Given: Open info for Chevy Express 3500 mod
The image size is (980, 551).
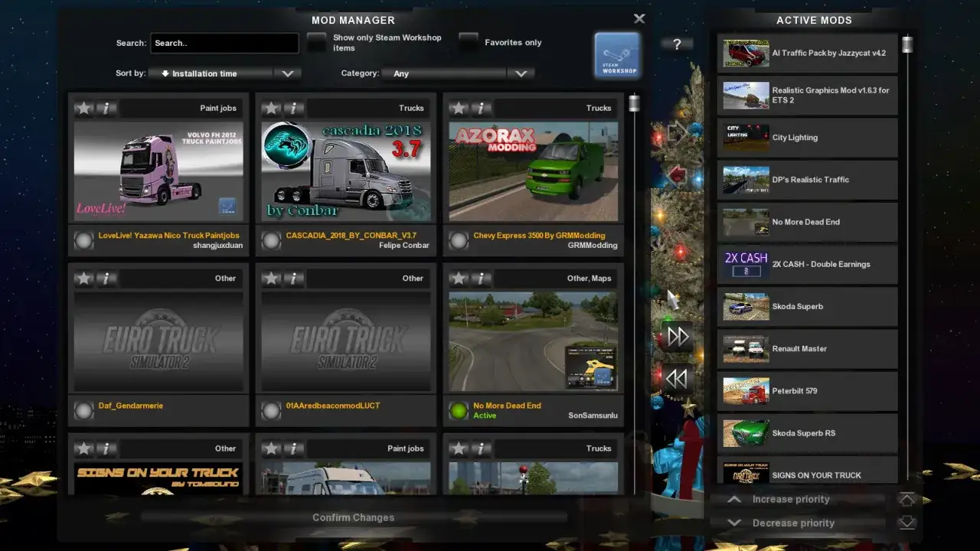Looking at the screenshot, I should tap(482, 108).
